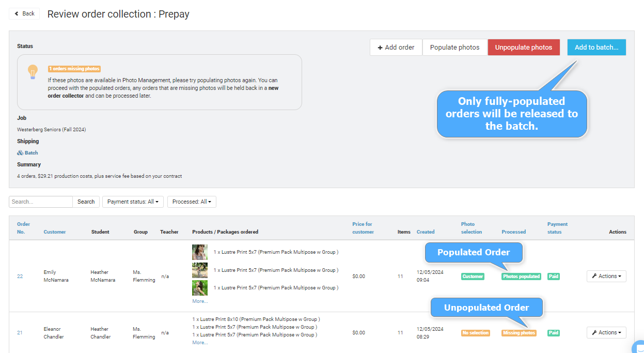This screenshot has height=353, width=644.
Task: Click Photos populated badge on order 22
Action: point(521,277)
